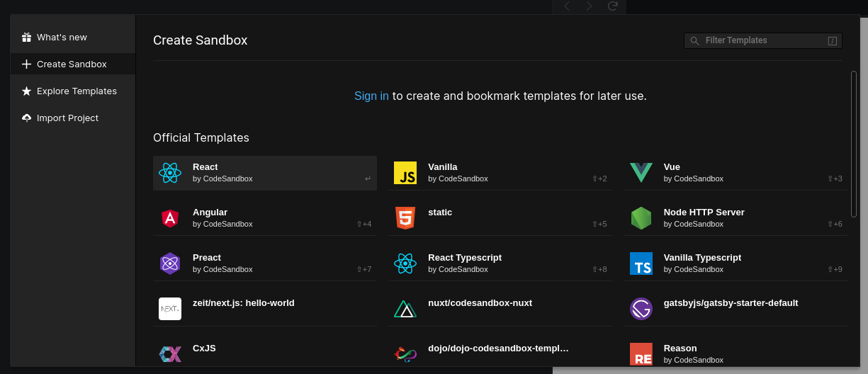Click the gift icon beside What's new
The width and height of the screenshot is (868, 374).
[x=26, y=37]
